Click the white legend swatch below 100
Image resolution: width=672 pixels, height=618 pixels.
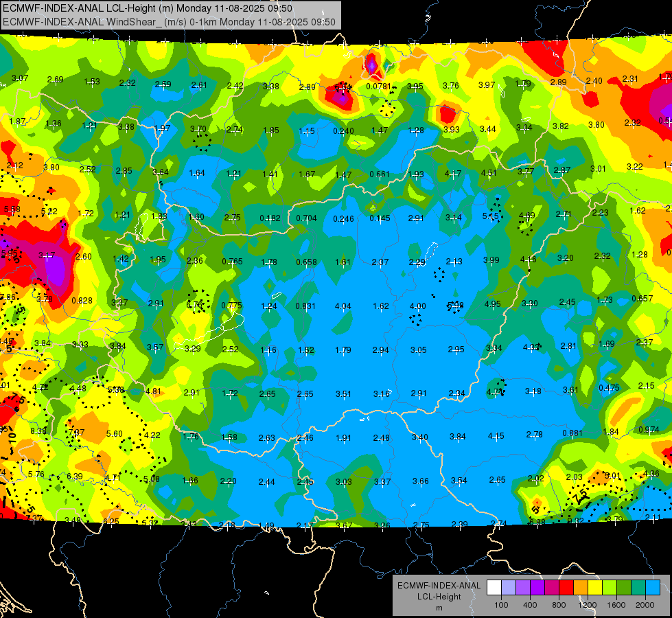click(494, 587)
